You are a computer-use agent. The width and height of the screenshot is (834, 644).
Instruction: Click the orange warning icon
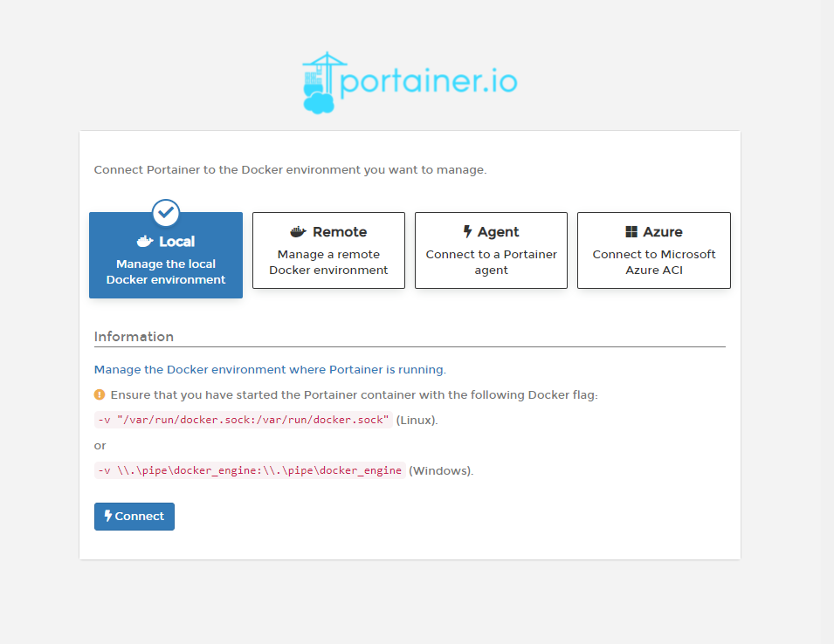[100, 394]
